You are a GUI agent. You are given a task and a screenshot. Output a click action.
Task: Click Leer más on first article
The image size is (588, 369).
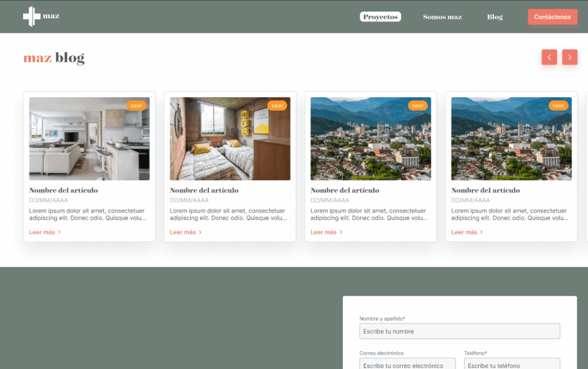click(x=45, y=232)
